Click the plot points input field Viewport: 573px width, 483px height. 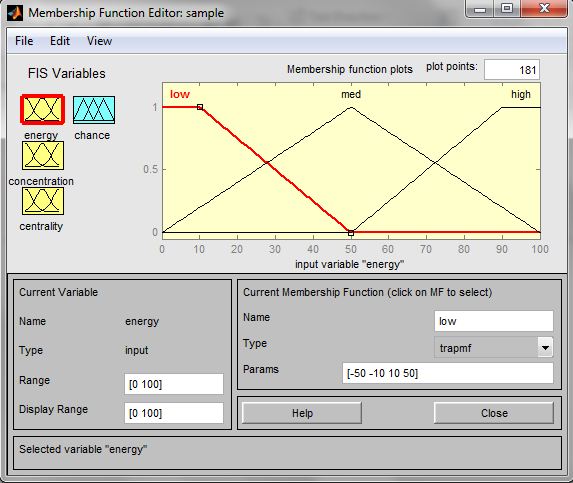(512, 69)
